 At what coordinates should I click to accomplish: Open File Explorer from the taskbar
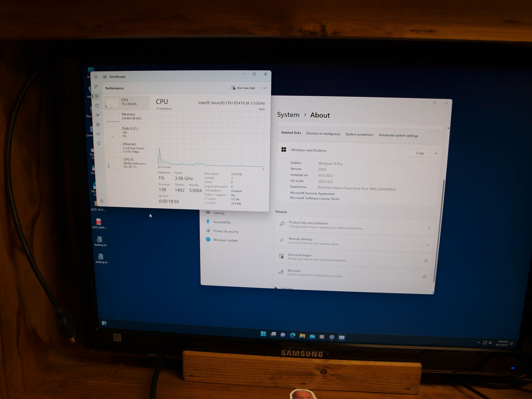(x=302, y=335)
